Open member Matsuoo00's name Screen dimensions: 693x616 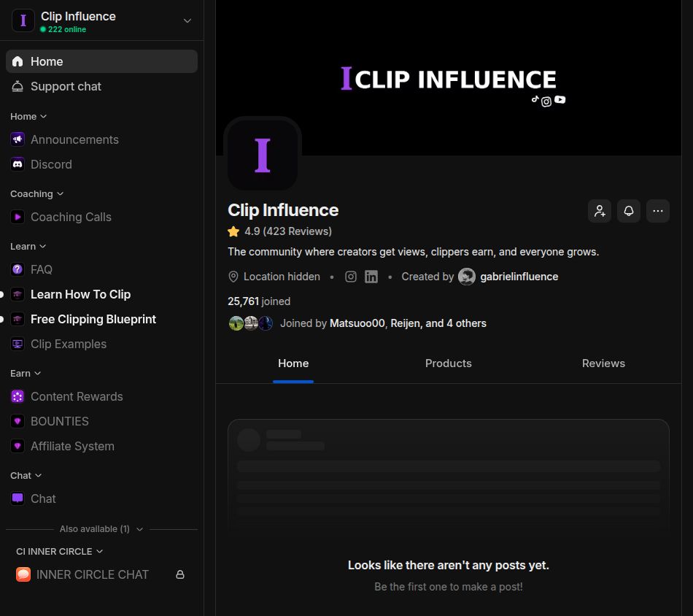tap(357, 323)
